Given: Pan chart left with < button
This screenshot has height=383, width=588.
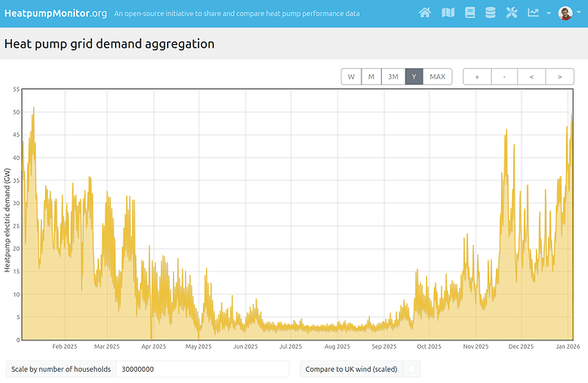Looking at the screenshot, I should (532, 77).
